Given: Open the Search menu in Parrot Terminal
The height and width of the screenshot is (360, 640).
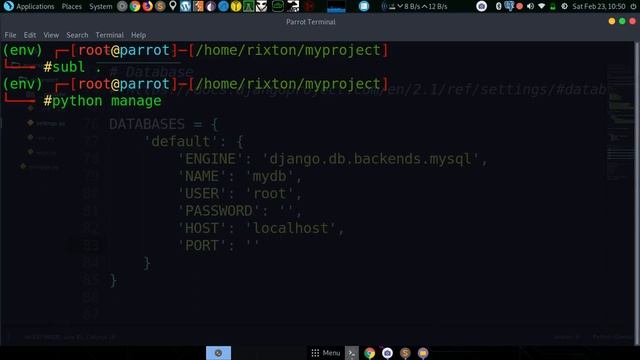Looking at the screenshot, I should click(x=77, y=35).
